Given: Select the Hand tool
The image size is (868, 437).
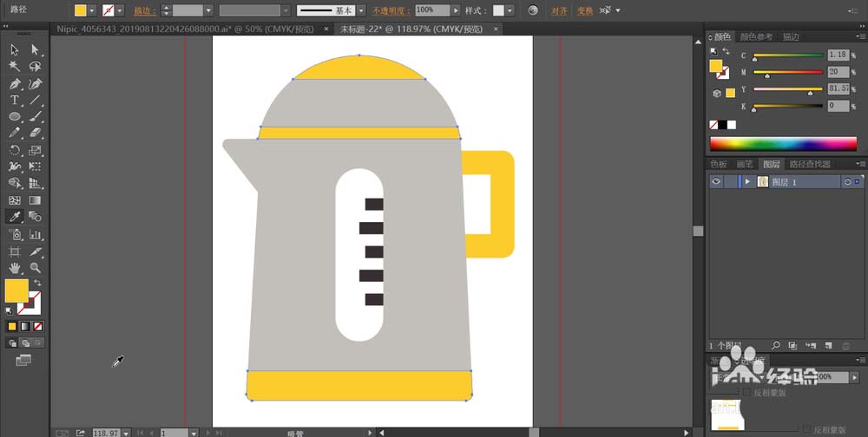Looking at the screenshot, I should coord(15,268).
